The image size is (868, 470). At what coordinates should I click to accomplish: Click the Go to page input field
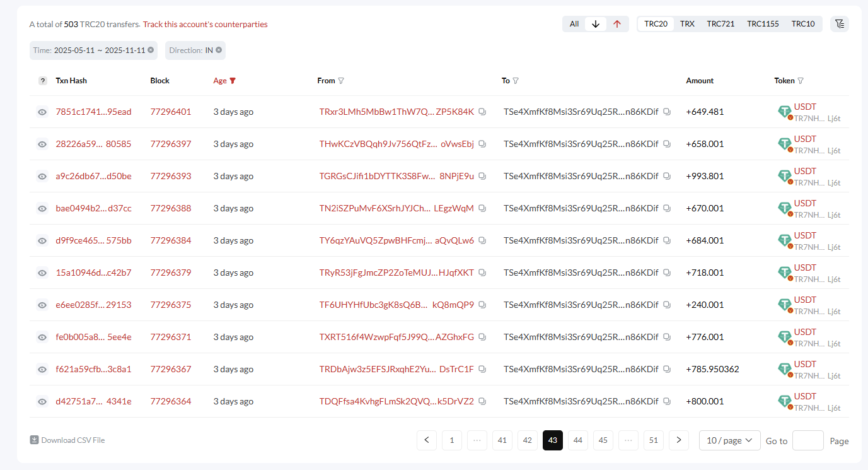click(x=807, y=440)
